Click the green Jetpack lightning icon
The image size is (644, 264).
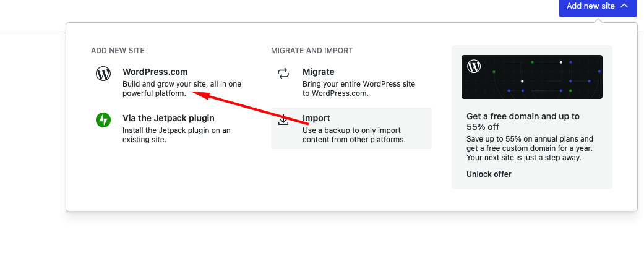103,120
